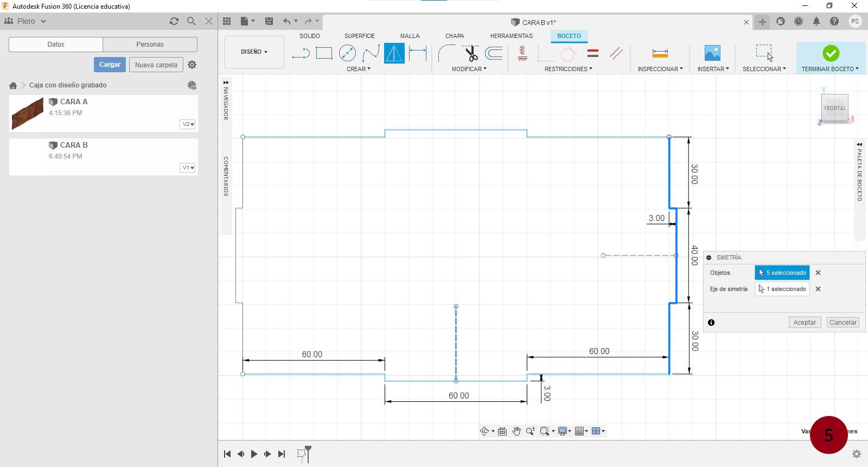This screenshot has width=868, height=467.
Task: Search in the data panel
Action: pyautogui.click(x=192, y=21)
